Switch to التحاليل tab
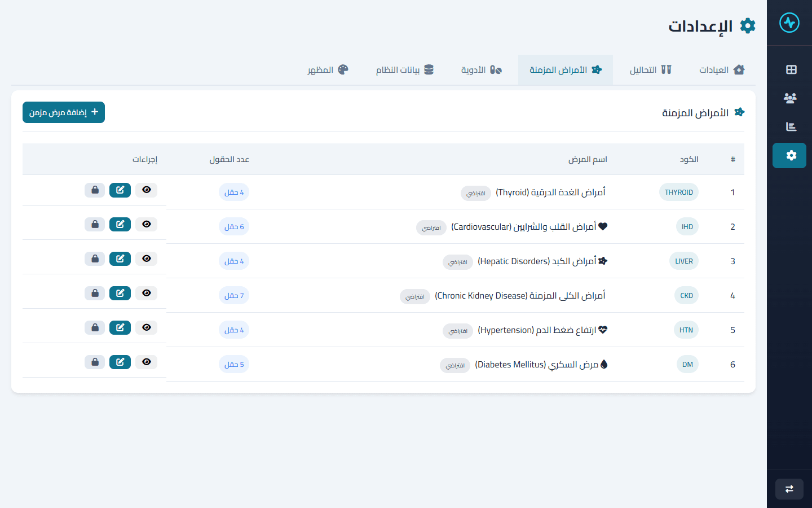The width and height of the screenshot is (812, 508). (x=651, y=70)
